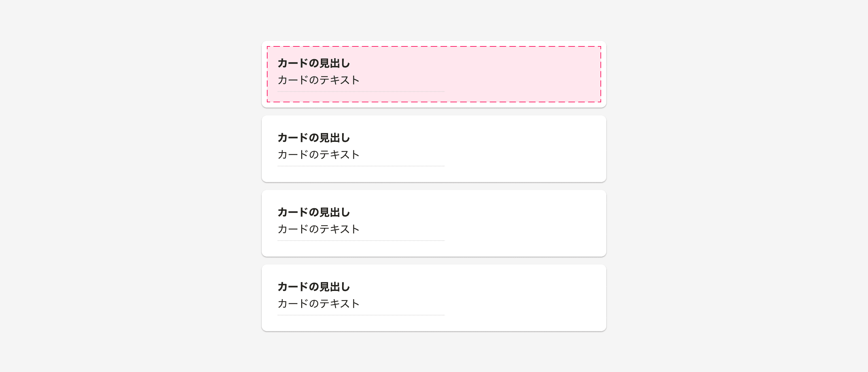Click カードのテキスト on the third card
868x372 pixels.
(319, 229)
